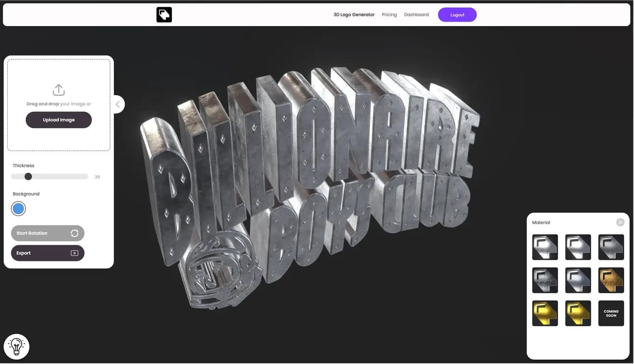634x364 pixels.
Task: Pick the second gold material thumbnail
Action: [578, 313]
